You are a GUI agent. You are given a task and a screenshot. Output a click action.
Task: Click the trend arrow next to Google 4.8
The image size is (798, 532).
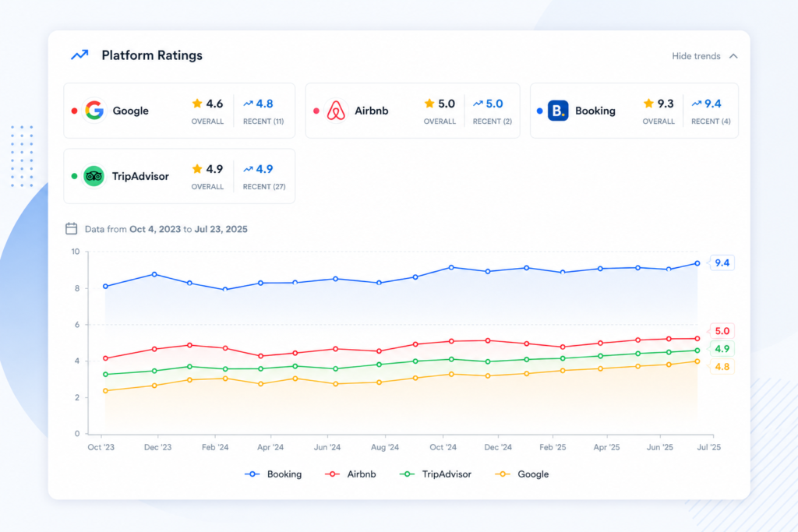coord(248,104)
